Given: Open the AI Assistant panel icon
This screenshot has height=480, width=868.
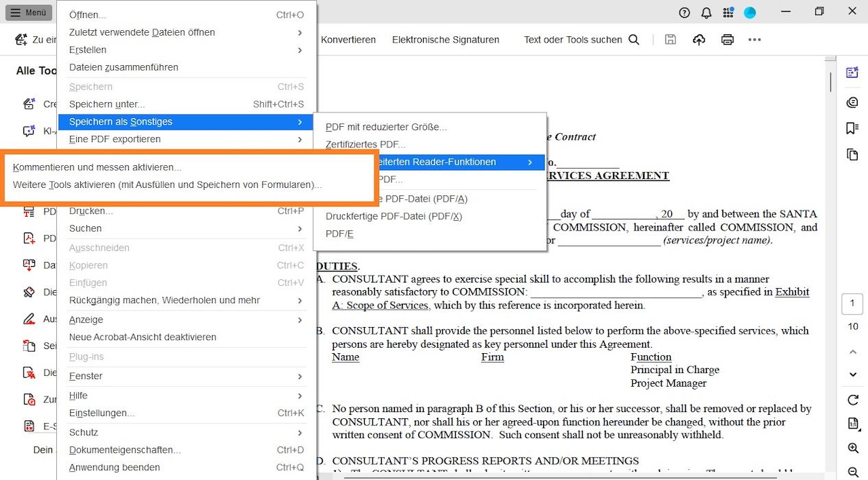Looking at the screenshot, I should pos(852,72).
